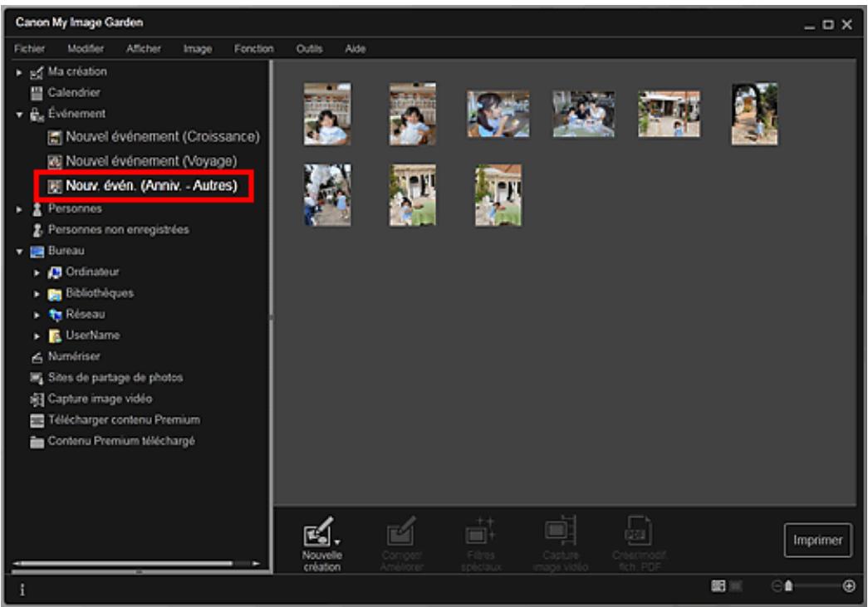Viewport: 868px width, 607px height.
Task: Click the Personnes non enregistrées icon
Action: (x=37, y=230)
